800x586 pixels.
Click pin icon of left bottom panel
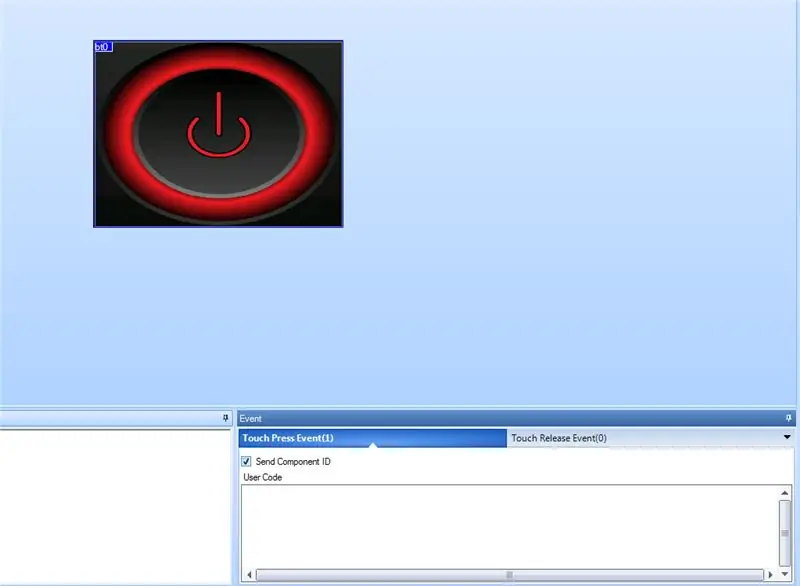pos(226,418)
